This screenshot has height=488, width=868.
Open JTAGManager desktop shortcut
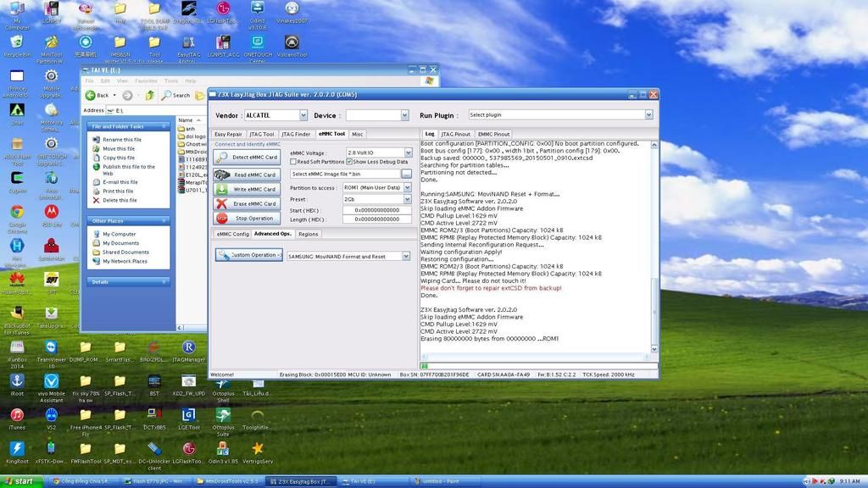[189, 352]
